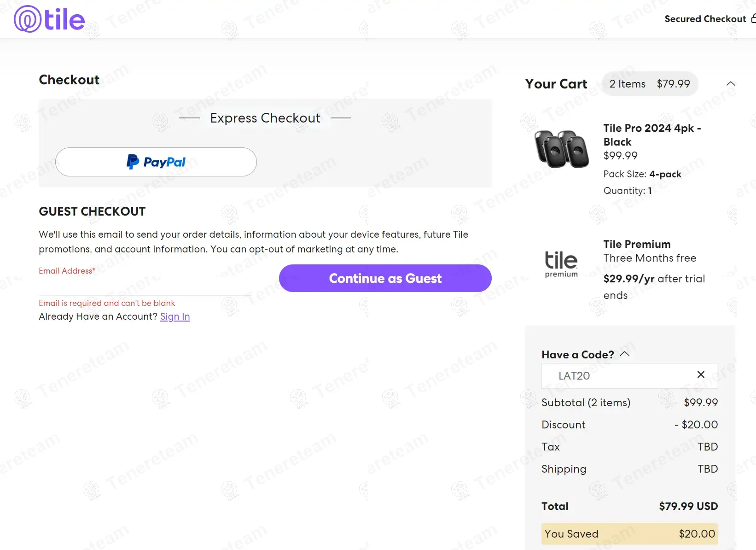Click the Have a Code heading
Screen dimensions: 756x550
(578, 355)
